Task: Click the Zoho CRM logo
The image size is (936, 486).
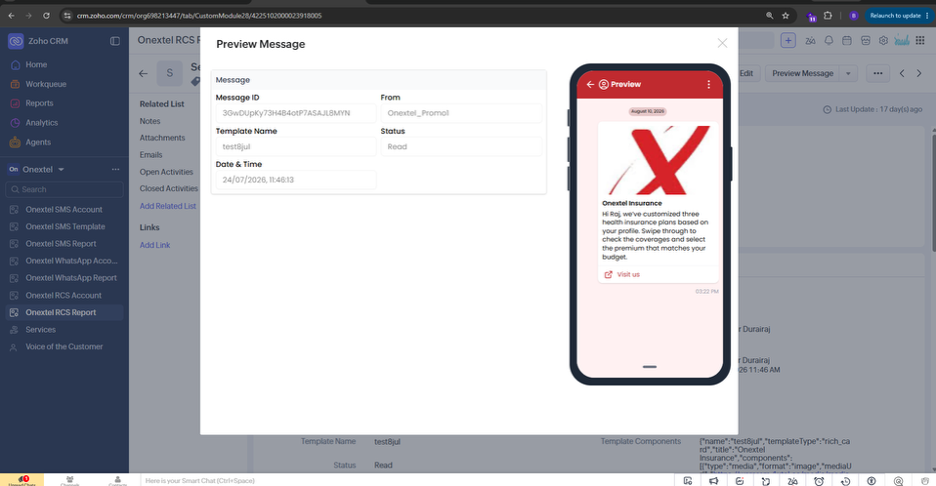Action: (16, 41)
